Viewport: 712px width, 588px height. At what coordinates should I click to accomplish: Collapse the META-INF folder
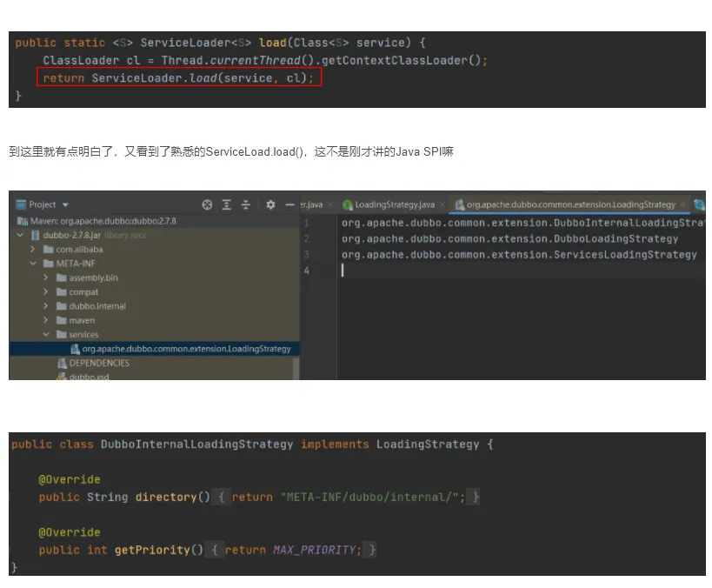[33, 264]
